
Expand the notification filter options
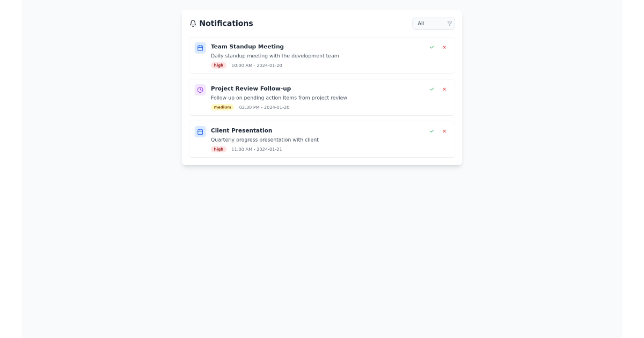click(x=433, y=24)
